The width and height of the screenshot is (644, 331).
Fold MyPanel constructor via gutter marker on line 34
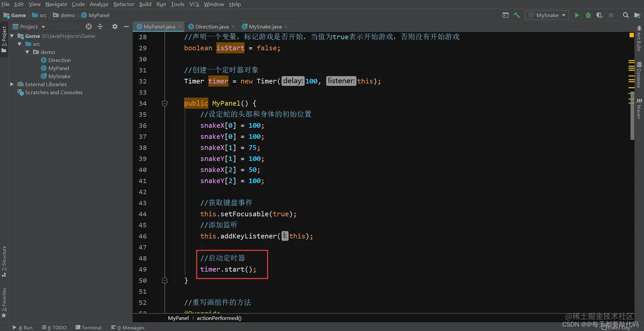pyautogui.click(x=165, y=103)
